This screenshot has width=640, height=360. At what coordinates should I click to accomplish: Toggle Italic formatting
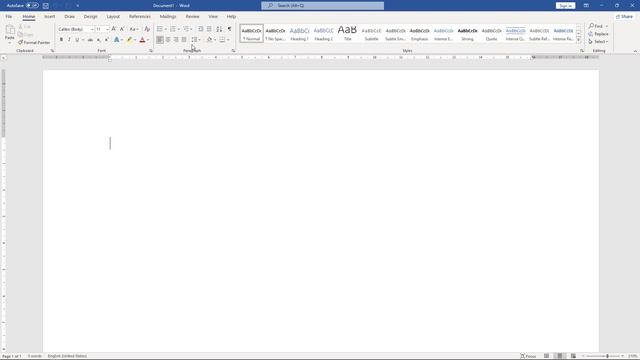pos(69,40)
